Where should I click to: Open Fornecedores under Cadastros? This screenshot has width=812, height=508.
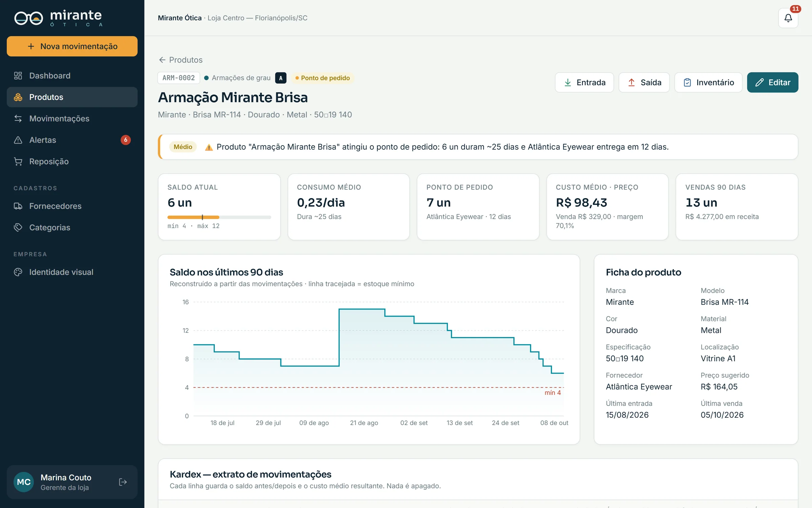pos(72,206)
